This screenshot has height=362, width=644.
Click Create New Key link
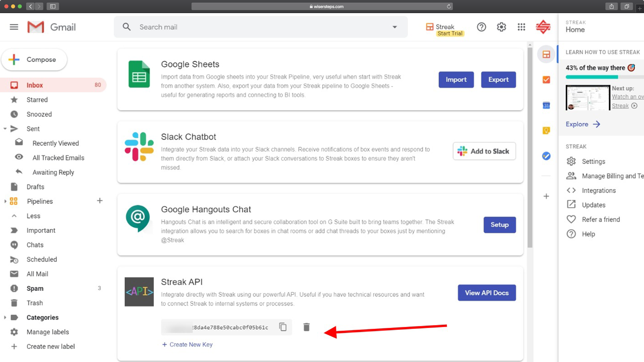point(187,345)
